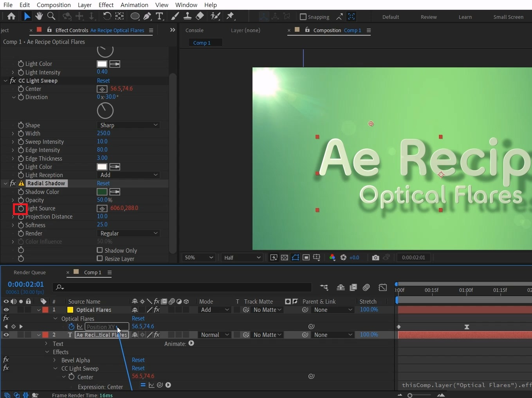Open the Composition menu
Screen dimensions: 532x398
tap(54, 5)
